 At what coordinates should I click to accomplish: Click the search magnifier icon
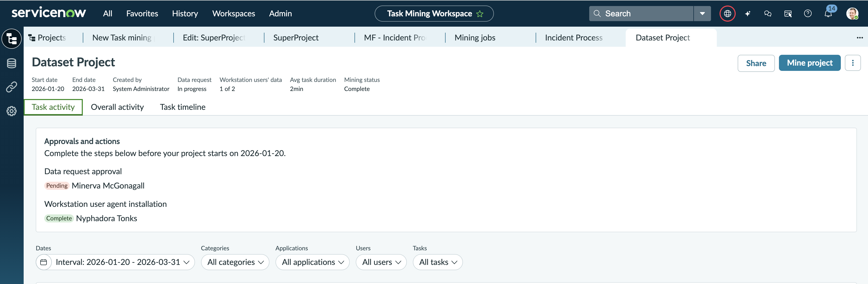point(597,14)
